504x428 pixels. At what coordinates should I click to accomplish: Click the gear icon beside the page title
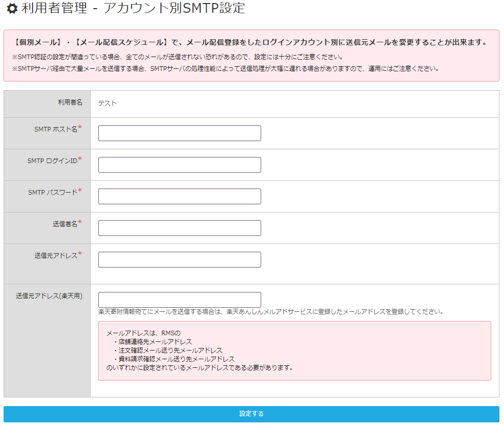[x=11, y=8]
